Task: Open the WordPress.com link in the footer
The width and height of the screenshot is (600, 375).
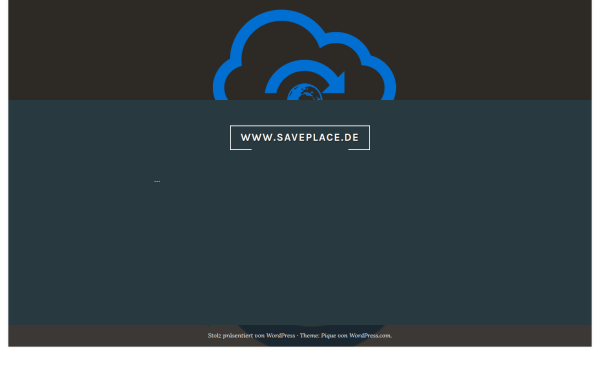Action: tap(370, 336)
